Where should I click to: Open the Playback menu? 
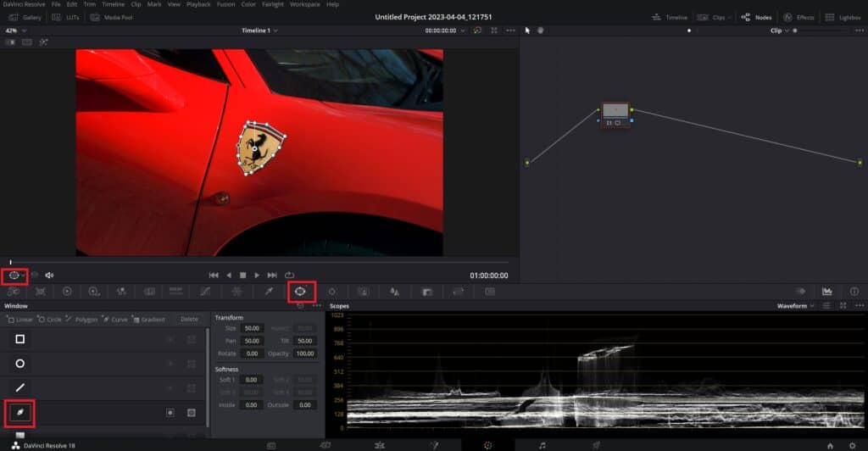[x=198, y=4]
